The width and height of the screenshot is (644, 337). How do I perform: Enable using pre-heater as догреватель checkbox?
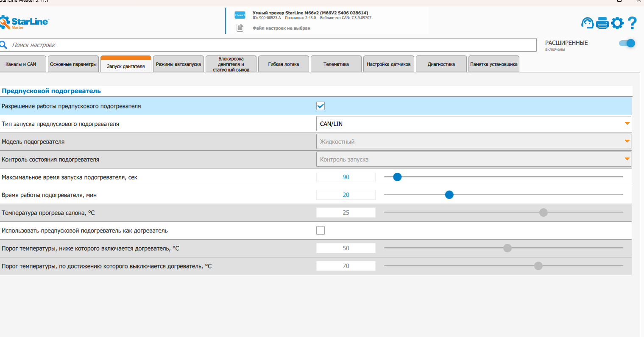click(321, 230)
